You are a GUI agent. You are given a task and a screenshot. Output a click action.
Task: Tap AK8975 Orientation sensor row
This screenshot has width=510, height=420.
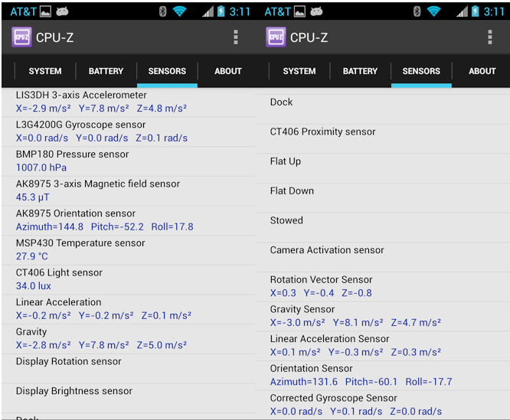(129, 220)
